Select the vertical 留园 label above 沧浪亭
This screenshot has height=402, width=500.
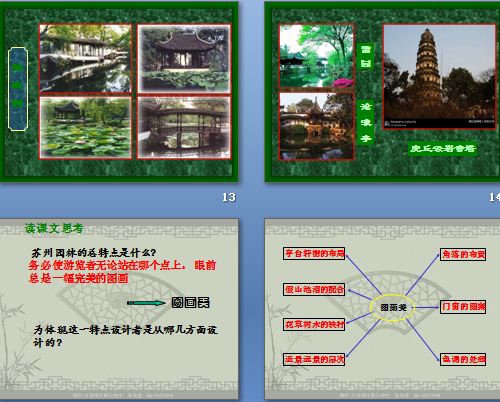366,56
